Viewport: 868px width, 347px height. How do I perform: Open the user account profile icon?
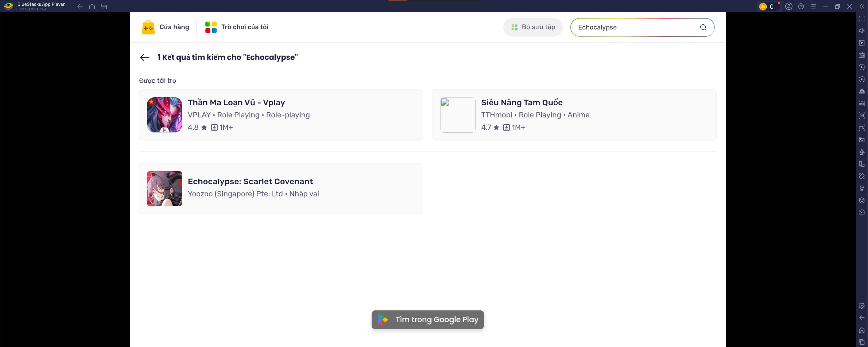click(789, 6)
